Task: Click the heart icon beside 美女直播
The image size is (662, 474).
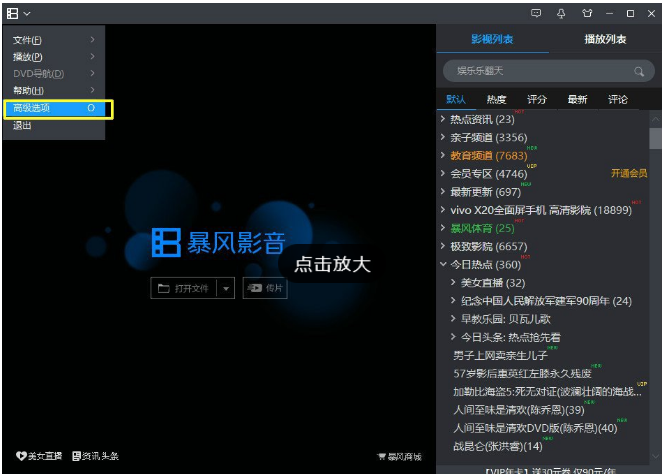Action: tap(21, 456)
